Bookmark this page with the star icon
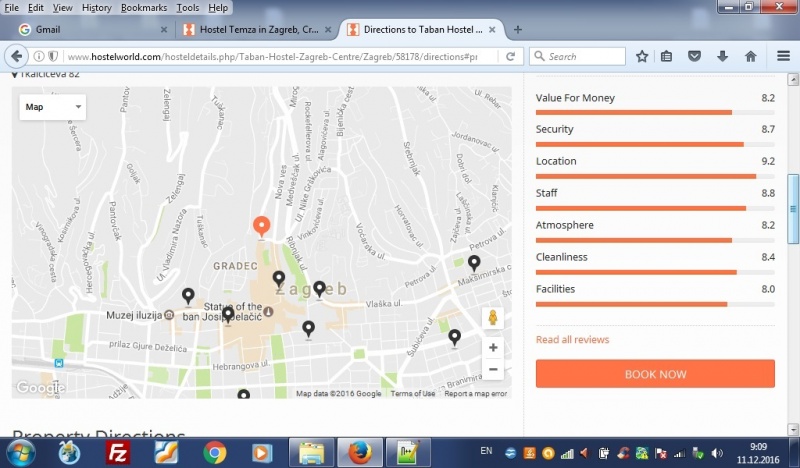The width and height of the screenshot is (800, 468). (x=642, y=56)
